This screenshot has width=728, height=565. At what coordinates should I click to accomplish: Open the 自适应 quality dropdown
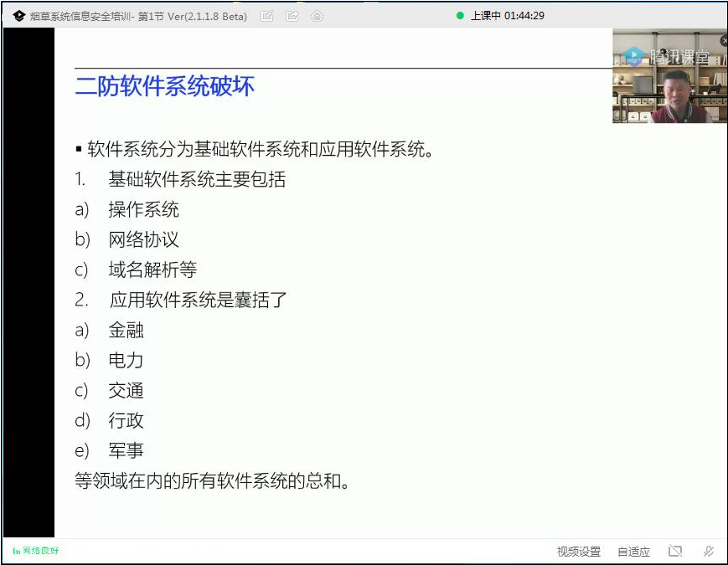633,552
